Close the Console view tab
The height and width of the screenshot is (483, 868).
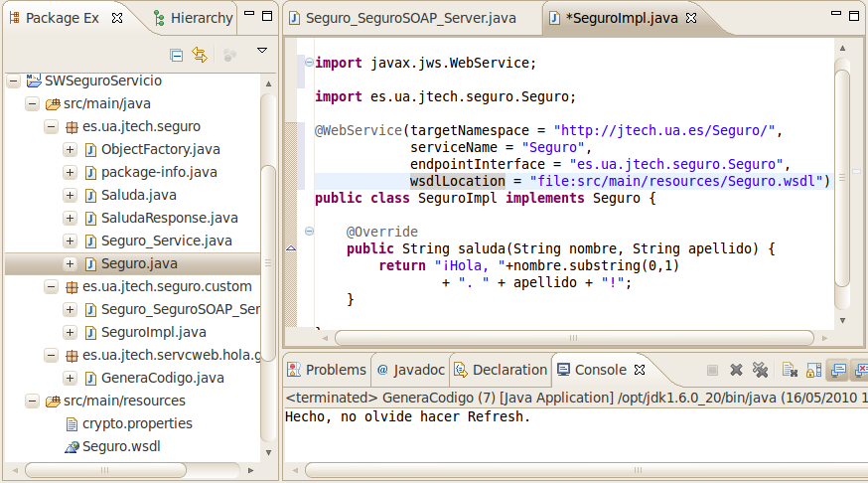coord(640,370)
